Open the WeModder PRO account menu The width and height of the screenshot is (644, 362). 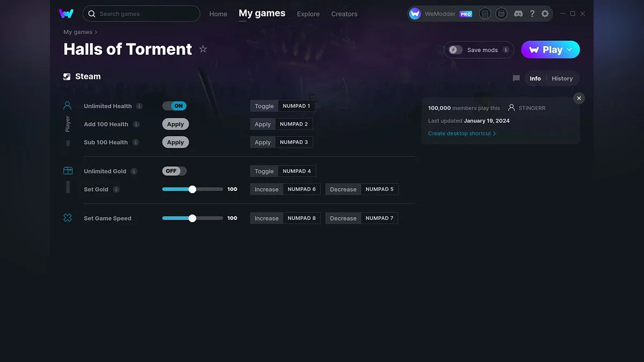click(x=441, y=14)
